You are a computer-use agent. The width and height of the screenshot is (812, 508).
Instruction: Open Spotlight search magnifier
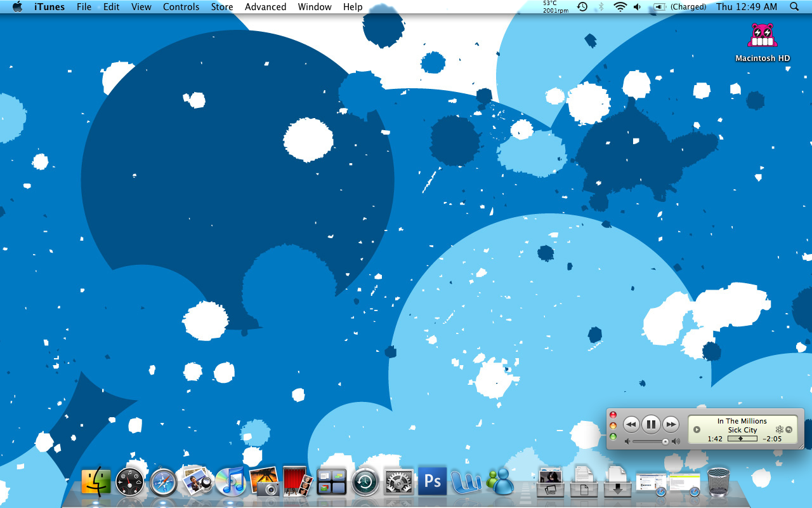coord(794,7)
